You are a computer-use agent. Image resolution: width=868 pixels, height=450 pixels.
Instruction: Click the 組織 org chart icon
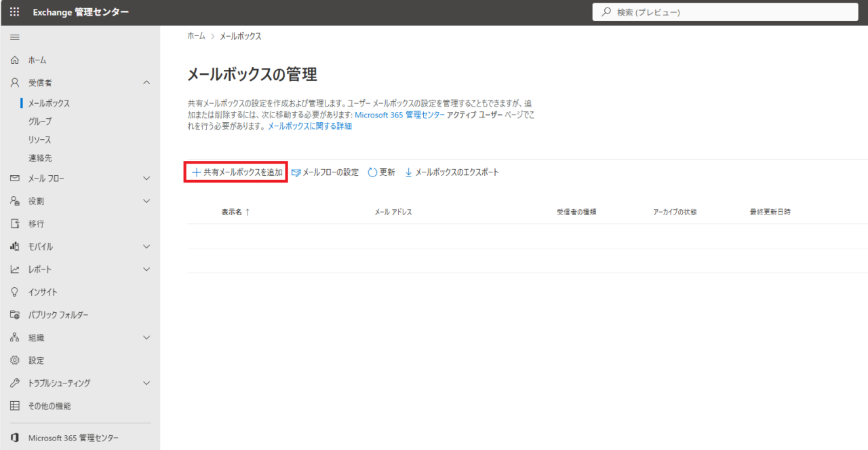click(15, 337)
